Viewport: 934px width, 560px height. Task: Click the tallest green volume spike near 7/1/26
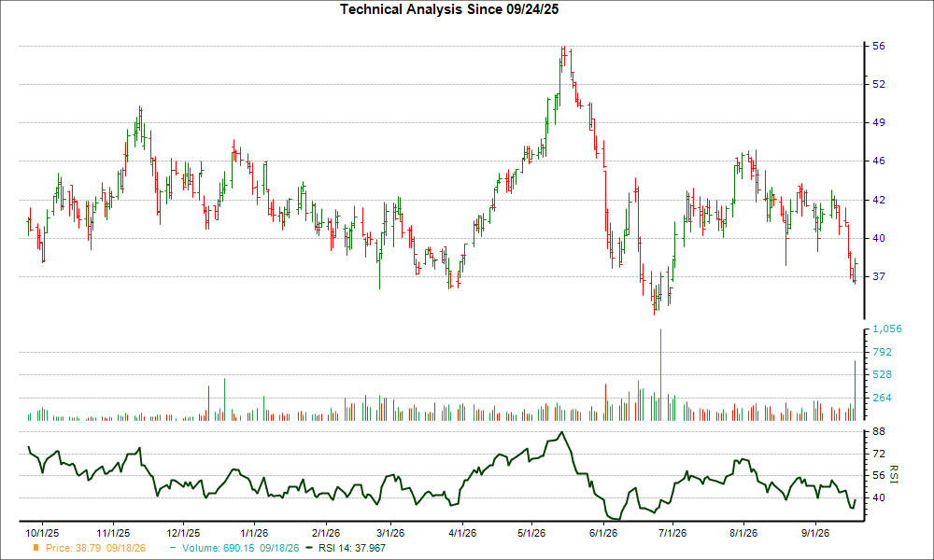pyautogui.click(x=660, y=375)
